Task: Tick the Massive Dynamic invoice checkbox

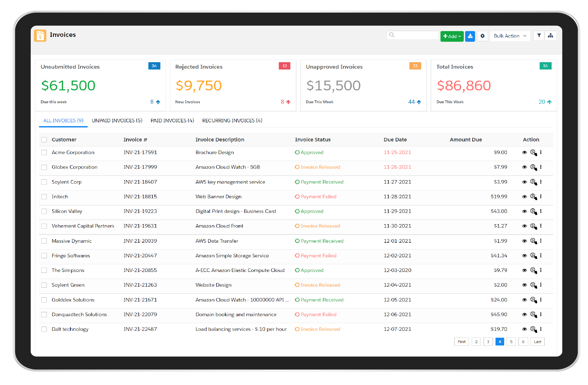Action: [44, 241]
